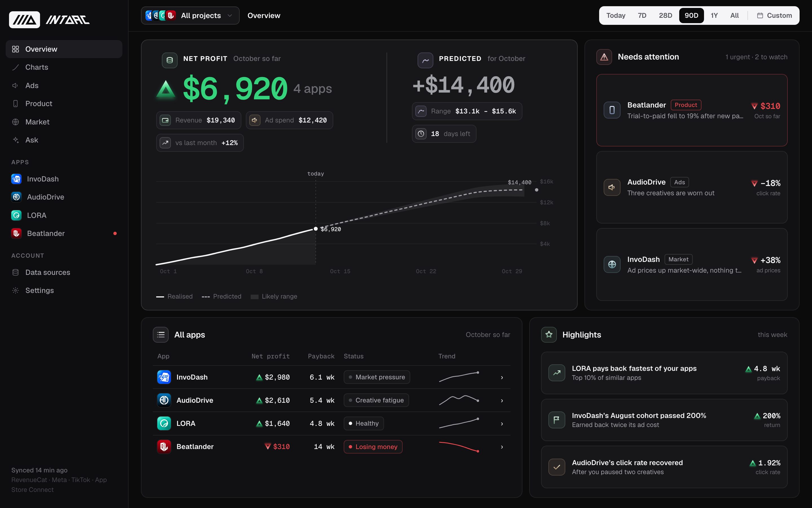812x508 pixels.
Task: Click the Range chip icon
Action: point(421,111)
